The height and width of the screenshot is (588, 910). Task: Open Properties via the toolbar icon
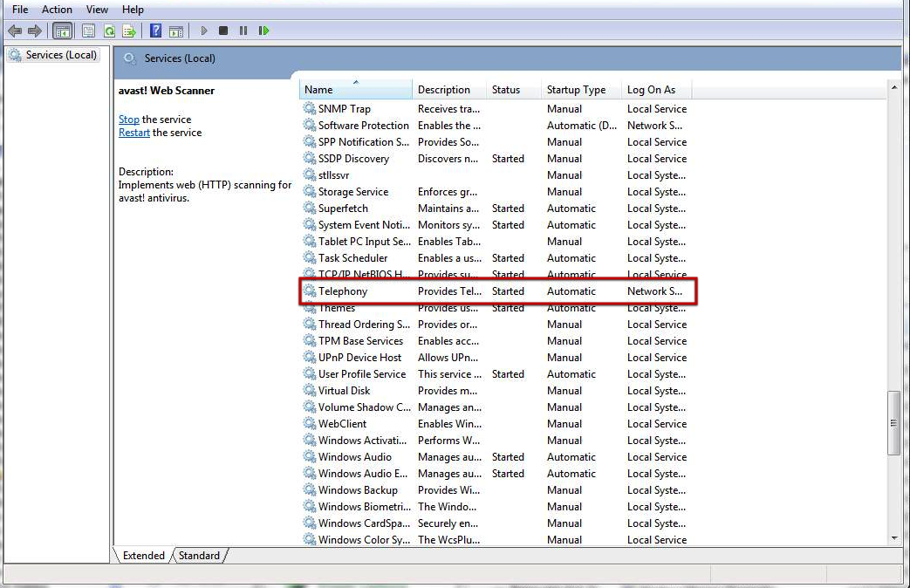click(89, 31)
